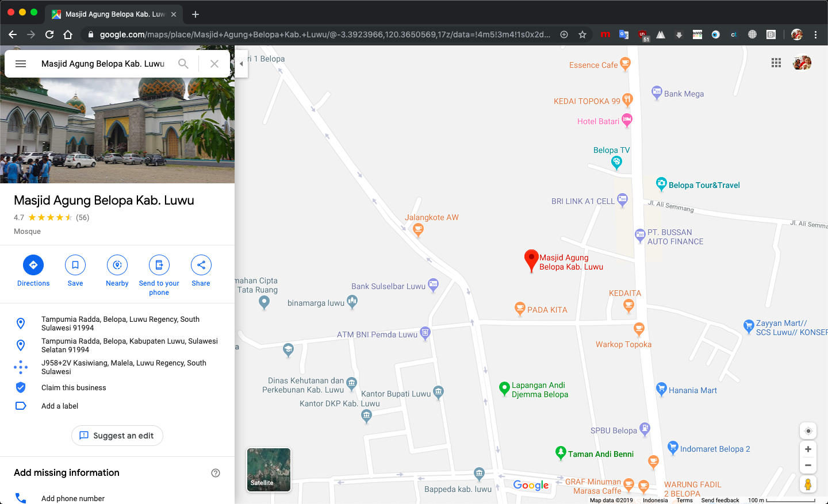
Task: Open the help icon beside Add missing information
Action: point(216,473)
